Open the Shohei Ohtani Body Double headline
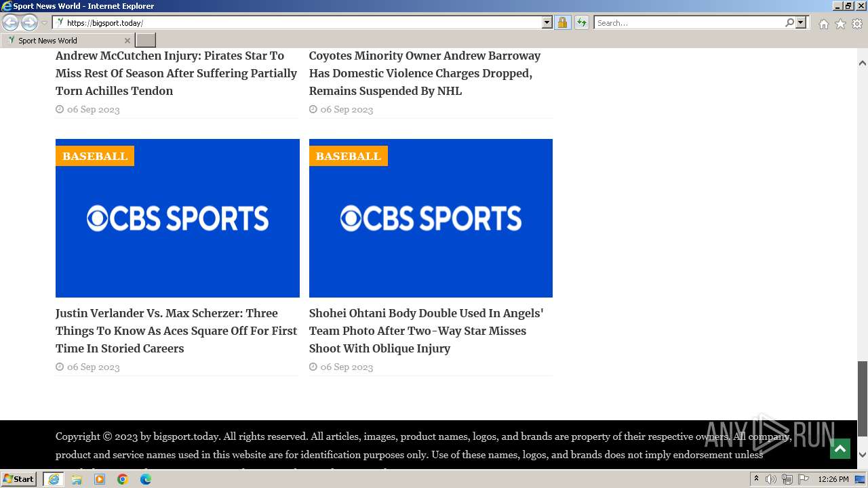868x488 pixels. (x=426, y=331)
